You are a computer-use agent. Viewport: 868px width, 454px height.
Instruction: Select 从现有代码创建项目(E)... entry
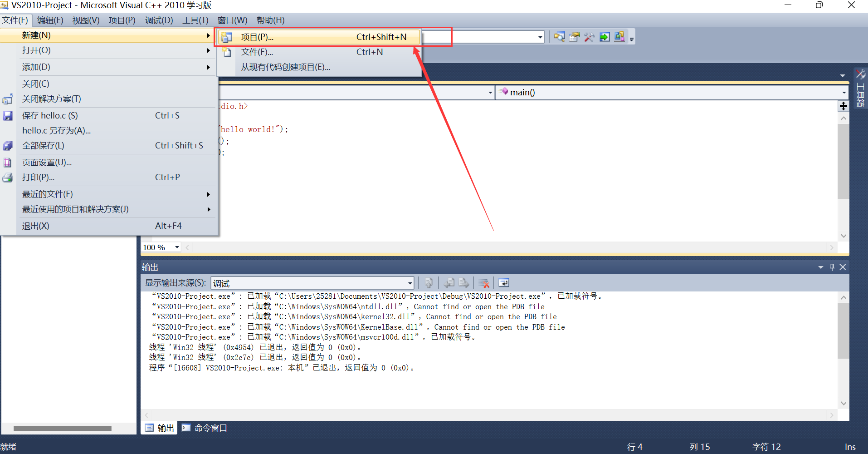point(319,67)
